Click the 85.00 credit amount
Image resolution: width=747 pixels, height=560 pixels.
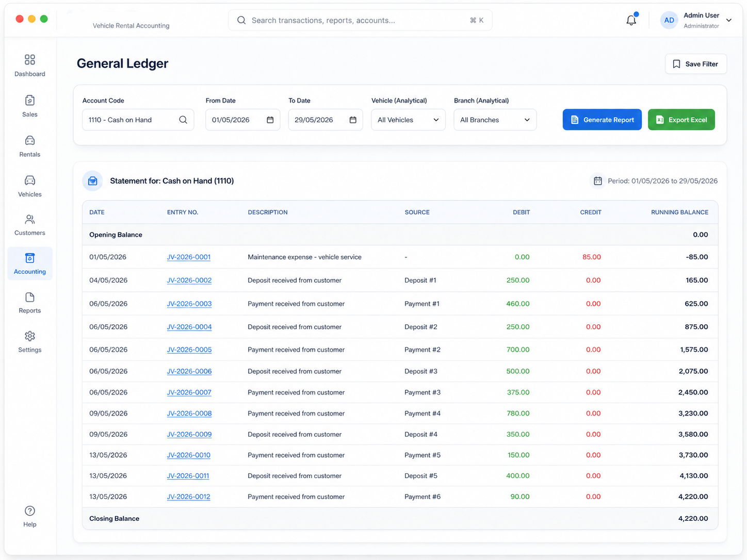tap(592, 257)
